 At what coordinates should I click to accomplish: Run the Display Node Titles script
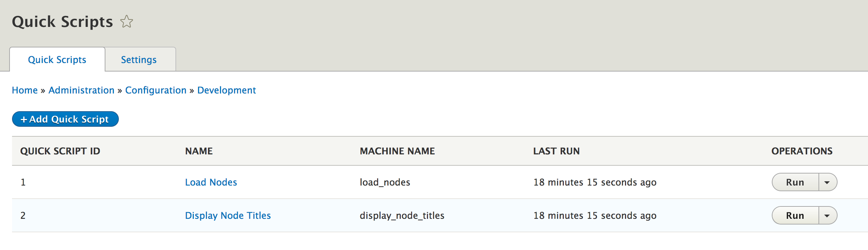pos(795,216)
